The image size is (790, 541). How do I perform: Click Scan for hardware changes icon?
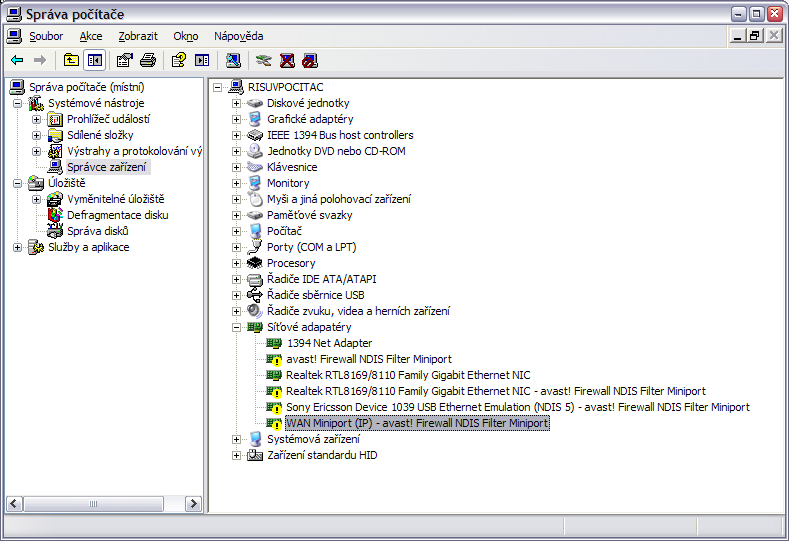pos(233,60)
